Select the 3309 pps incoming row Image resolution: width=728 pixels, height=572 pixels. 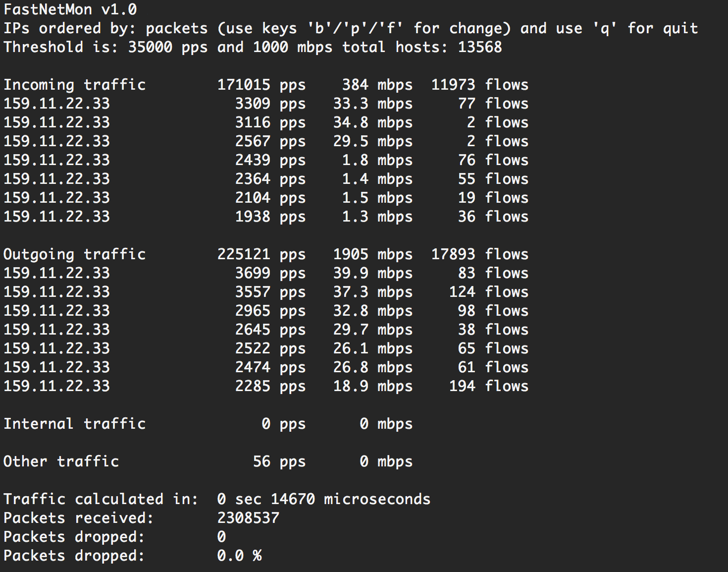pos(266,104)
